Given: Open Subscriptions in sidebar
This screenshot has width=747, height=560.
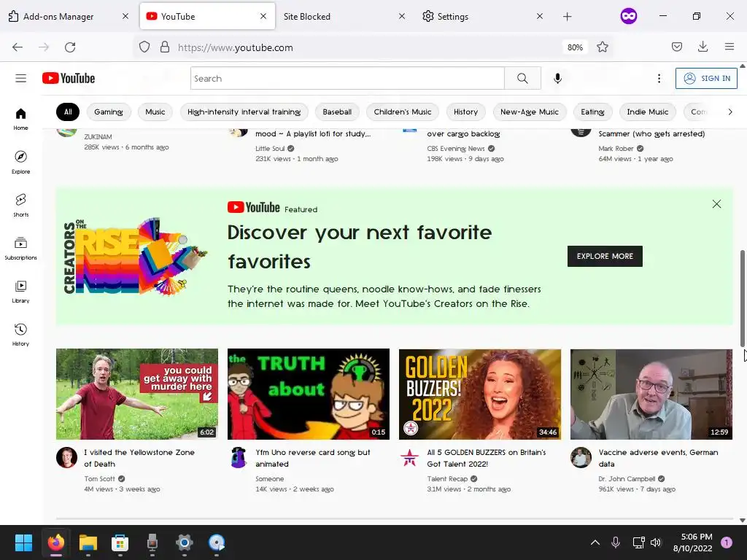Looking at the screenshot, I should point(20,248).
